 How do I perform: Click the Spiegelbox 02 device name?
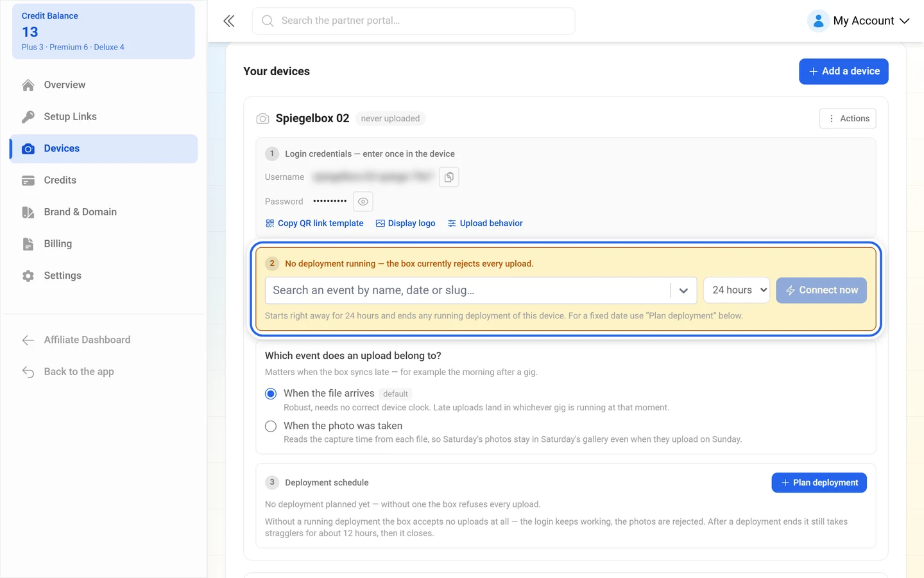pyautogui.click(x=312, y=119)
